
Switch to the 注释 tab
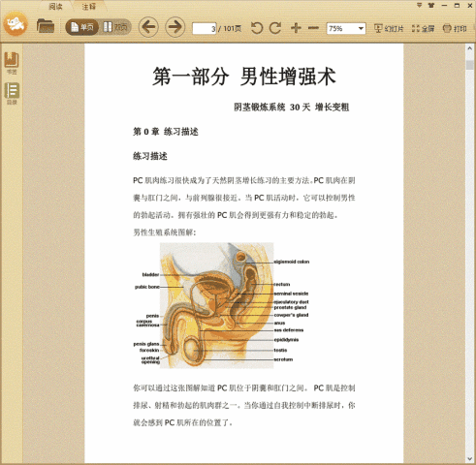(88, 7)
